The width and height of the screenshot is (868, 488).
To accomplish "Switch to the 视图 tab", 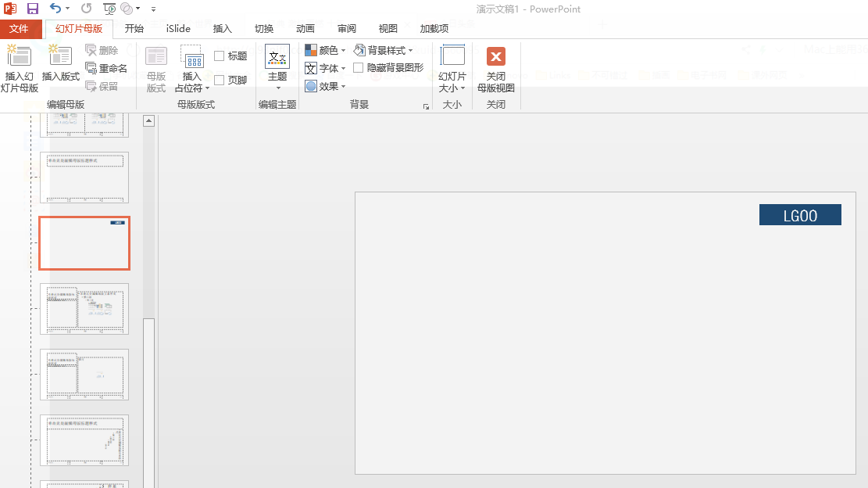I will pyautogui.click(x=388, y=29).
